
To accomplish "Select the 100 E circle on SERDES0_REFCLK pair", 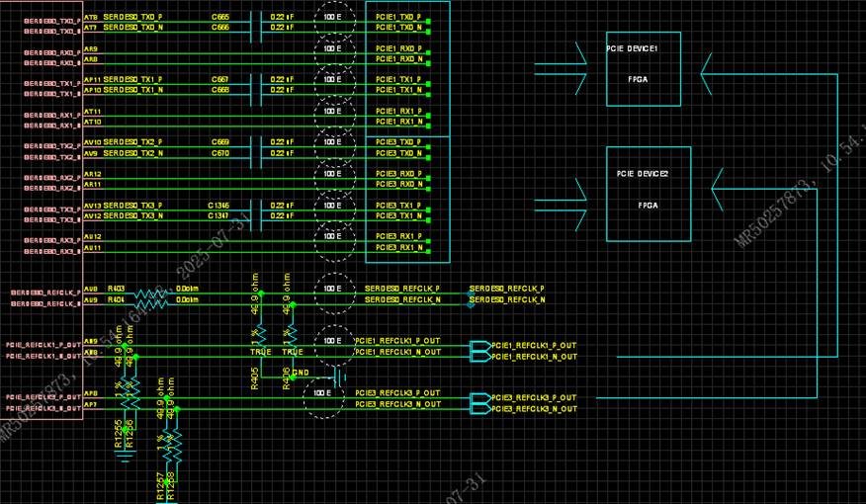I will click(335, 294).
